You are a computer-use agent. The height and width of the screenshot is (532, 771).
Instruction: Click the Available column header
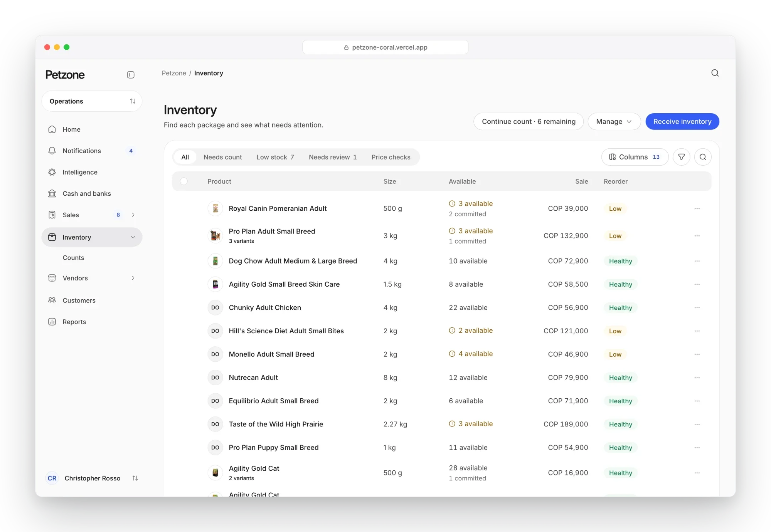(x=462, y=181)
